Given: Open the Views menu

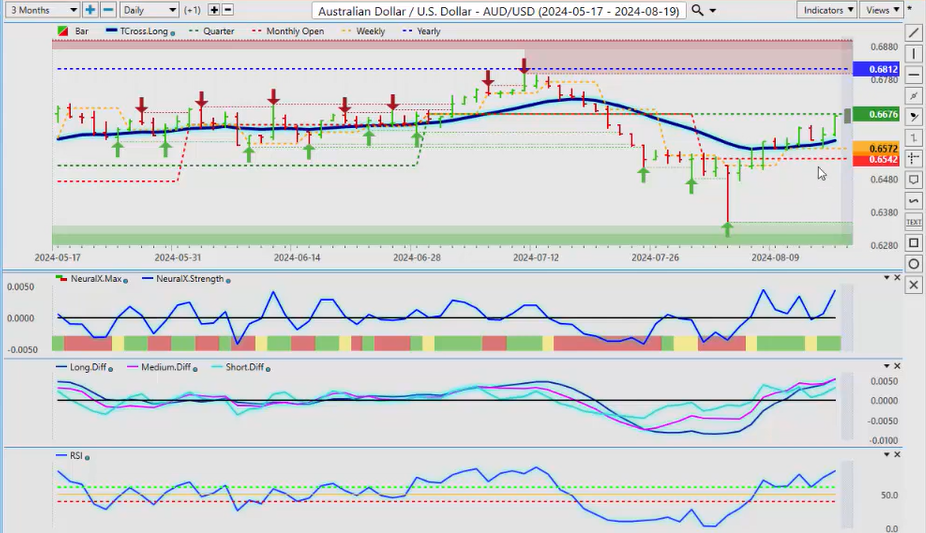Looking at the screenshot, I should point(881,10).
